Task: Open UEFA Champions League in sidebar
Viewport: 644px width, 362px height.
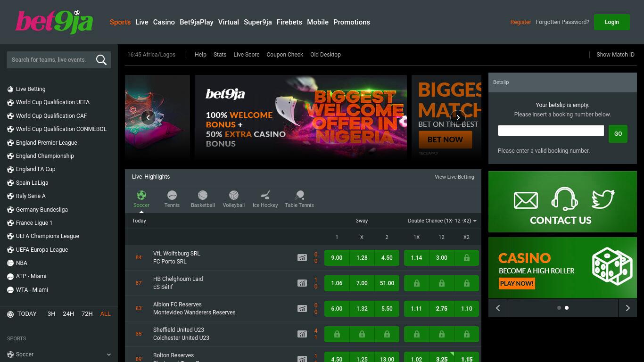Action: click(48, 236)
